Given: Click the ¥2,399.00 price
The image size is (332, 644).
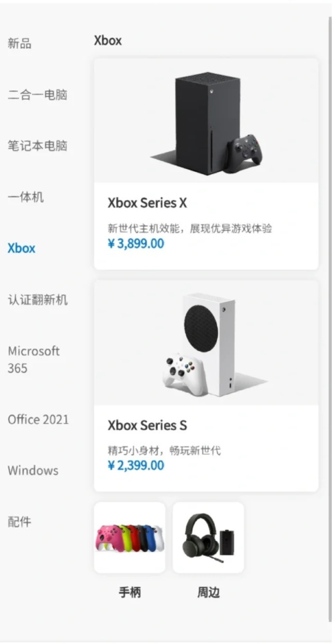Looking at the screenshot, I should tap(136, 465).
